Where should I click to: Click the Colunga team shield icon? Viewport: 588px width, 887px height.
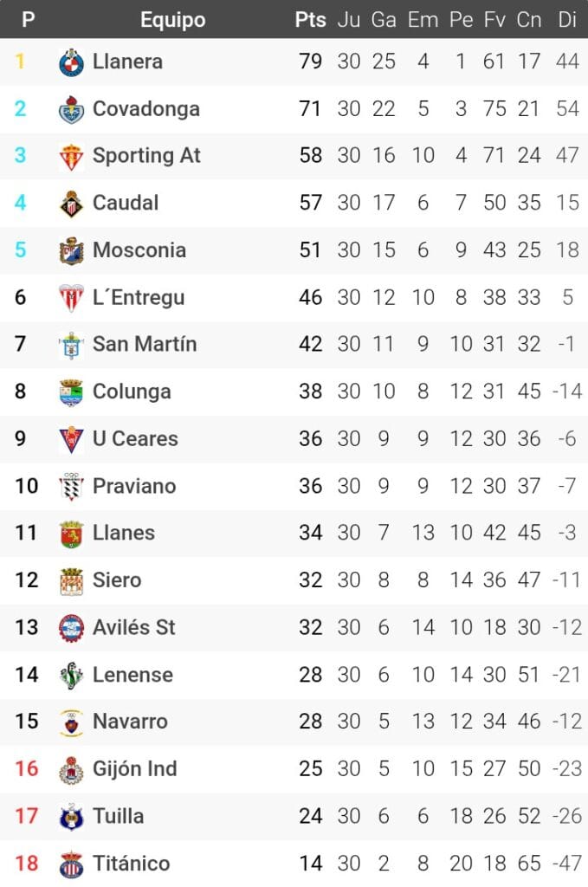(71, 392)
